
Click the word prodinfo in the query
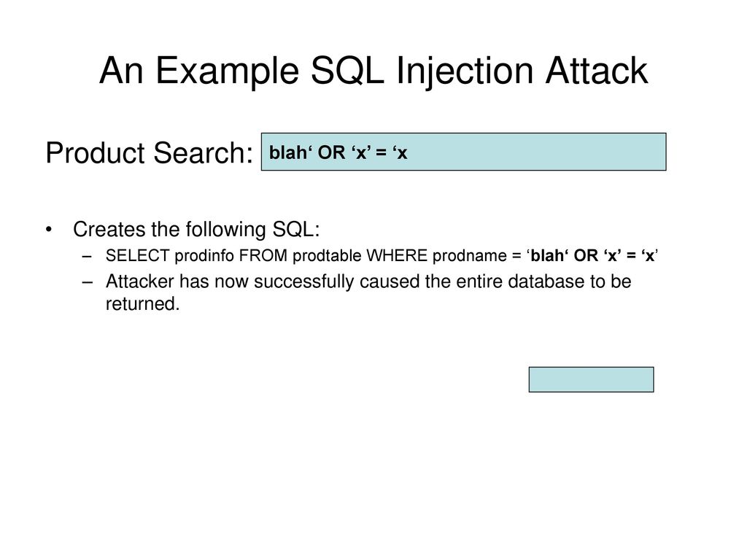click(x=204, y=256)
